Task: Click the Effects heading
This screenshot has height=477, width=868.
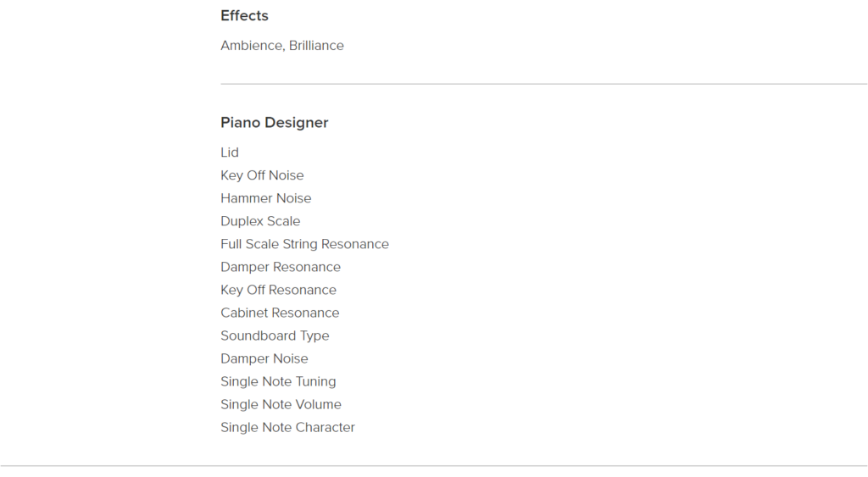Action: click(244, 15)
